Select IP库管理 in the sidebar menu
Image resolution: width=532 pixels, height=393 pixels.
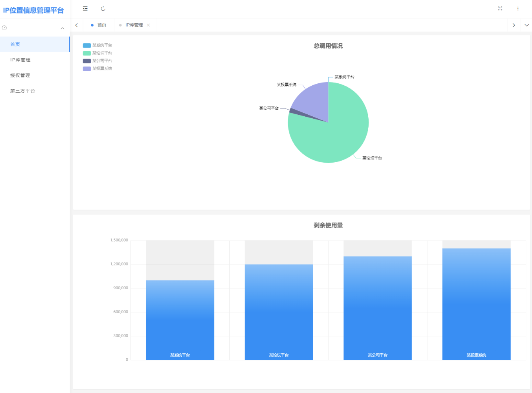click(20, 60)
